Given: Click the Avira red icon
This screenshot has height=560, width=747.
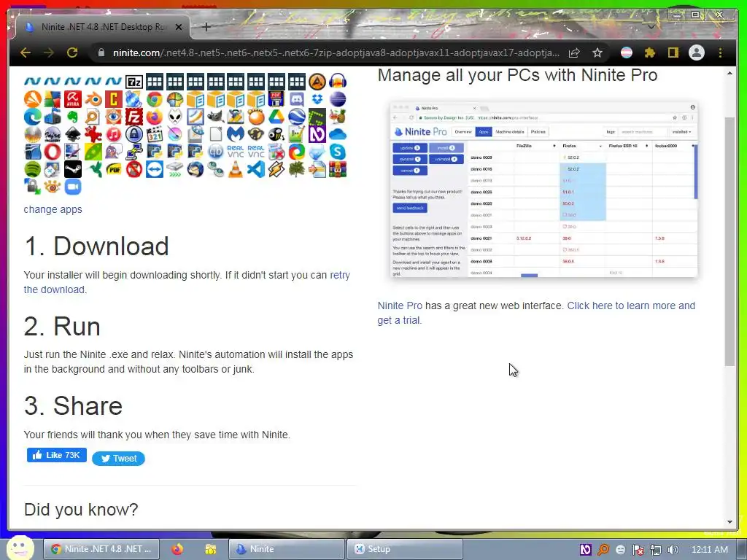Looking at the screenshot, I should (x=73, y=99).
